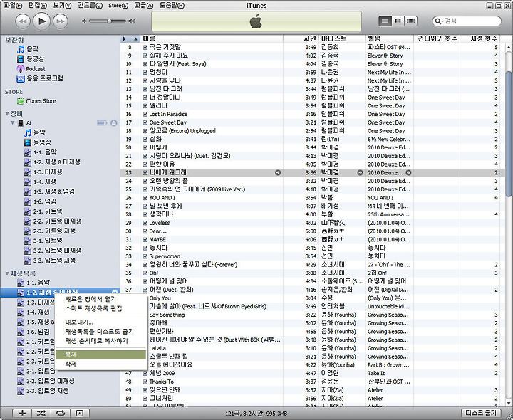Click the low volume speaker icon
Screen dimensions: 513x420
coord(84,21)
